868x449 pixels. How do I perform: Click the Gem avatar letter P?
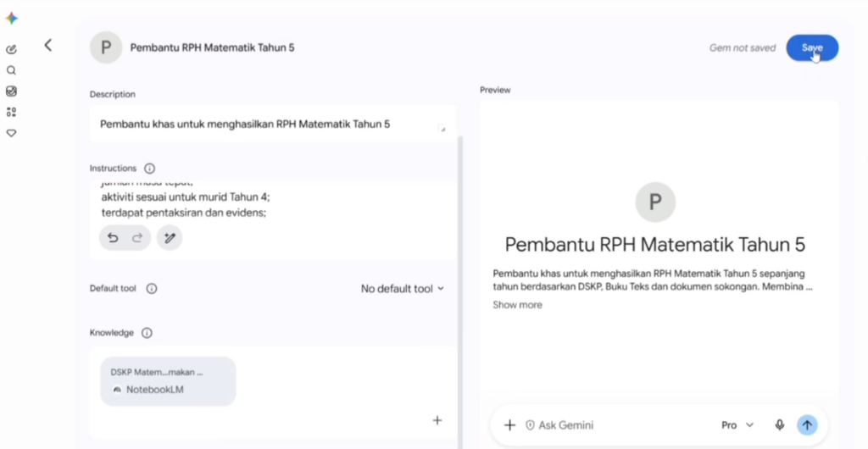[x=106, y=47]
